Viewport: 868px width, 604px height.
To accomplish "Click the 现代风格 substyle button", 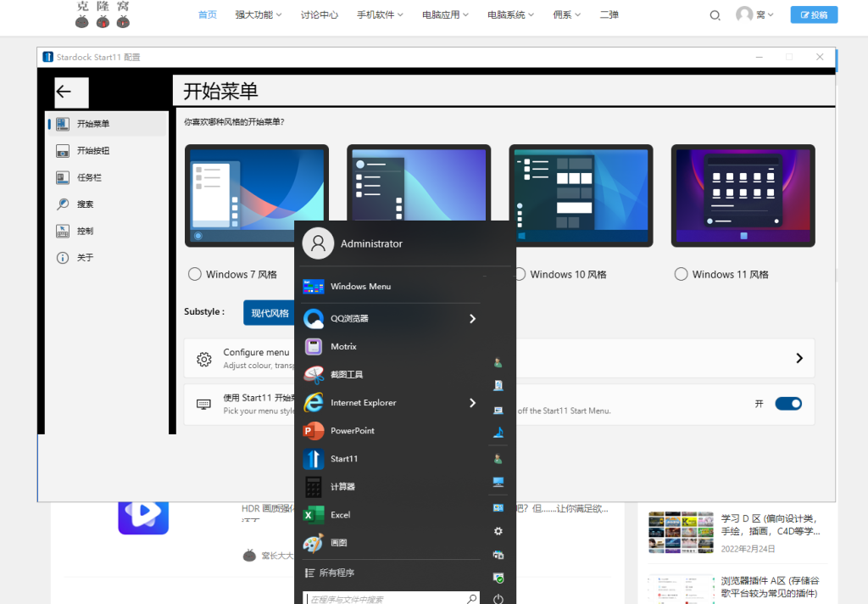I will point(269,313).
